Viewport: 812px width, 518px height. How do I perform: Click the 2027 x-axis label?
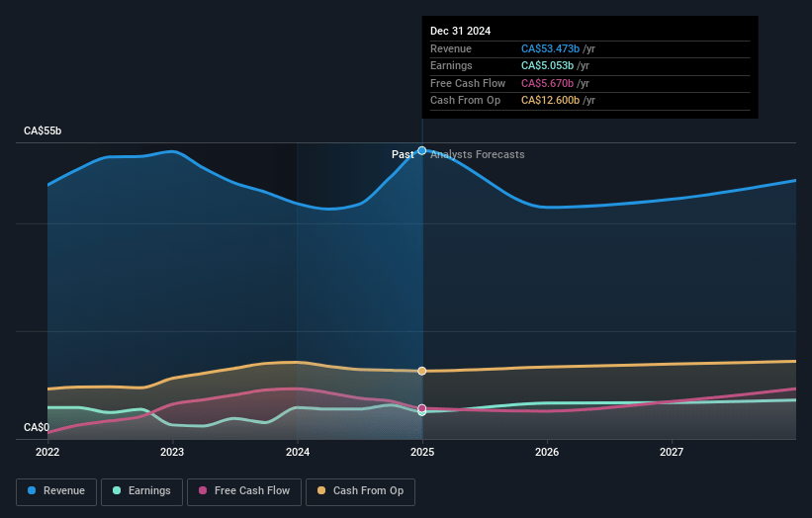[672, 453]
